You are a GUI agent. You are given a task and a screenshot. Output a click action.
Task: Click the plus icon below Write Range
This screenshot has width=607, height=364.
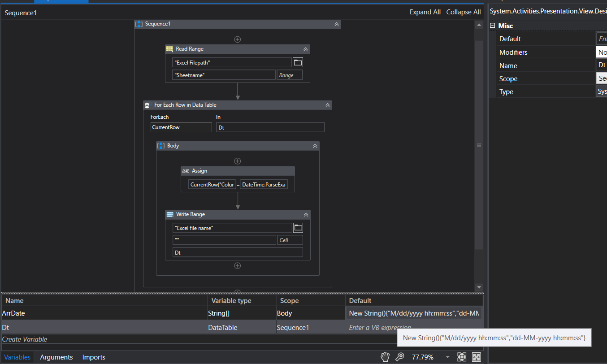click(237, 265)
